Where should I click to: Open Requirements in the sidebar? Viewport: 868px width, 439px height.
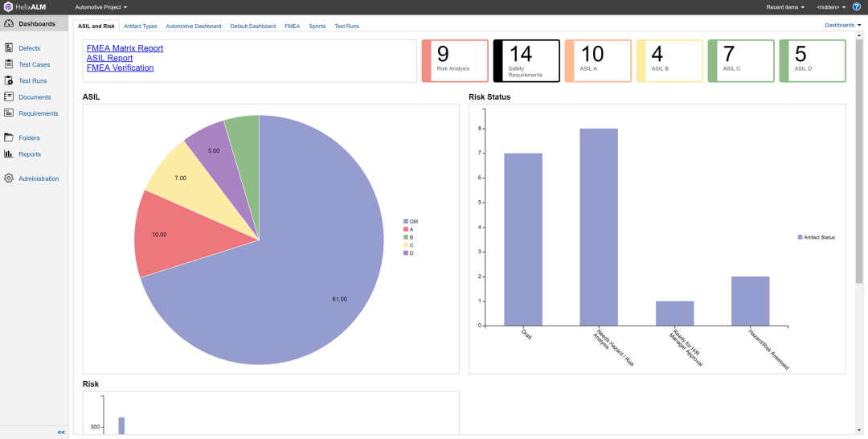point(39,113)
